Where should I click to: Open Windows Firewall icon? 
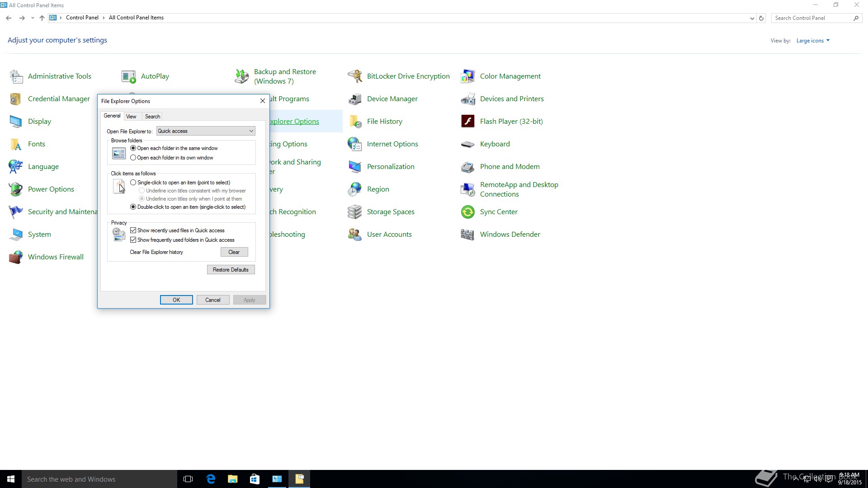[x=16, y=257]
